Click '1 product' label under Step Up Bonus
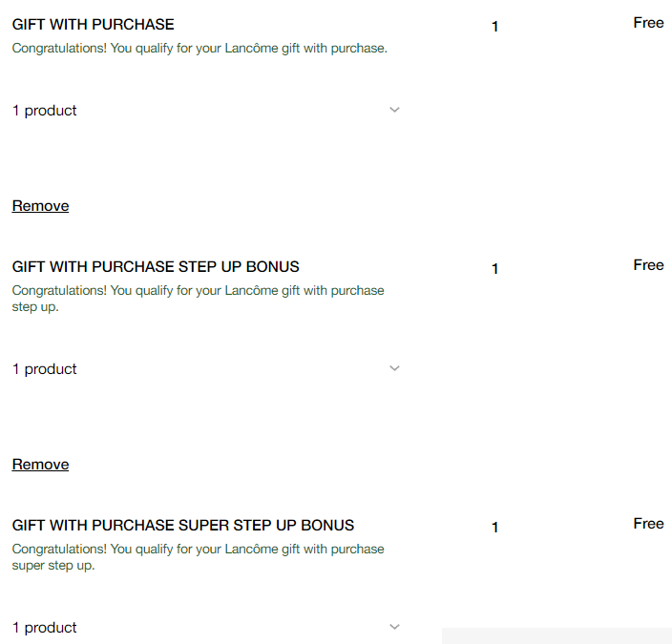 point(45,369)
